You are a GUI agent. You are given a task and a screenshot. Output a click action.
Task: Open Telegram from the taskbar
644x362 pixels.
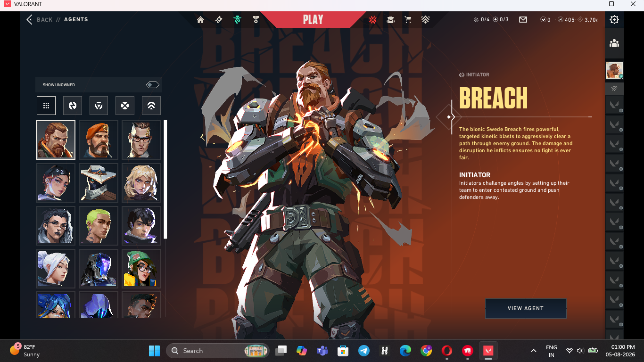(x=363, y=351)
